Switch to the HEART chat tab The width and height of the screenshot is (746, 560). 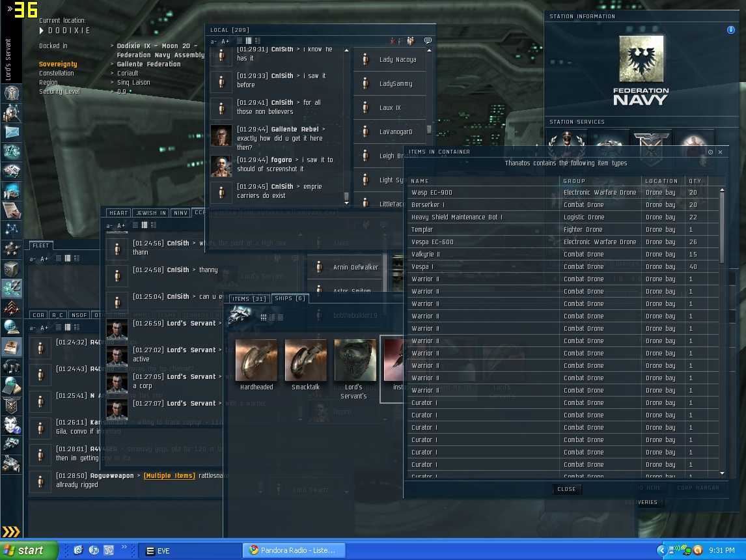coord(118,213)
